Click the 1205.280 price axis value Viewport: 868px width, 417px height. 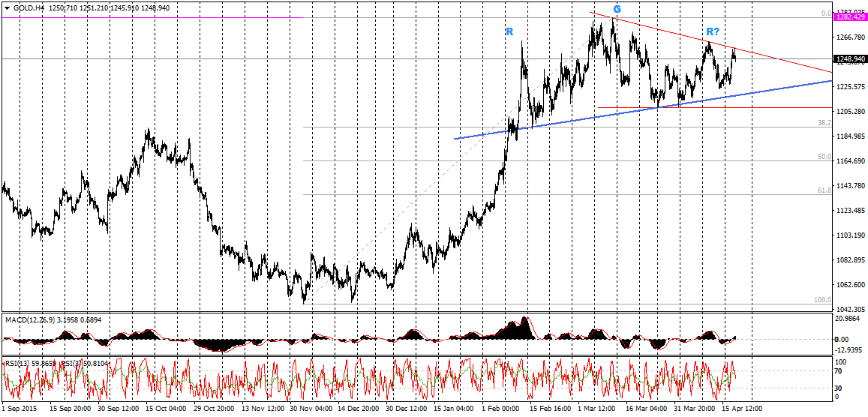click(849, 112)
